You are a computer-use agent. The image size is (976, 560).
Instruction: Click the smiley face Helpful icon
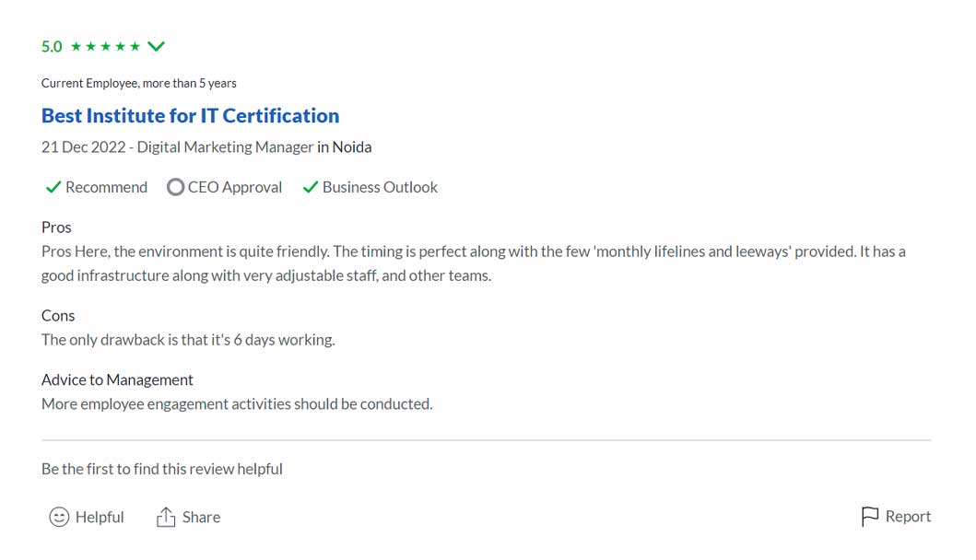tap(59, 517)
